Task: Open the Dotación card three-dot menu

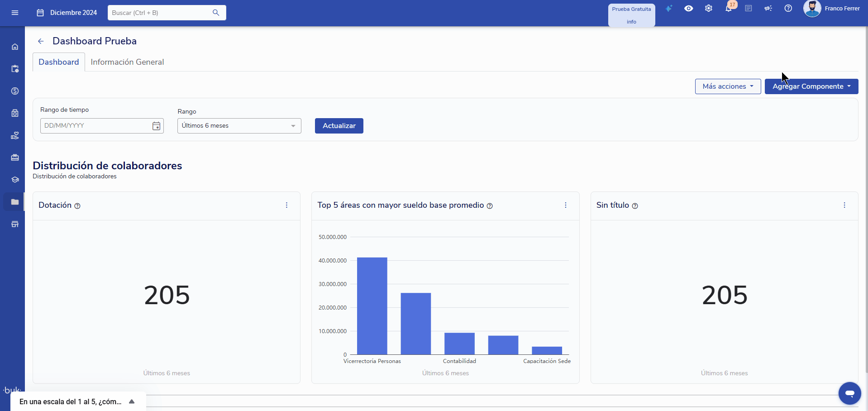Action: 286,205
